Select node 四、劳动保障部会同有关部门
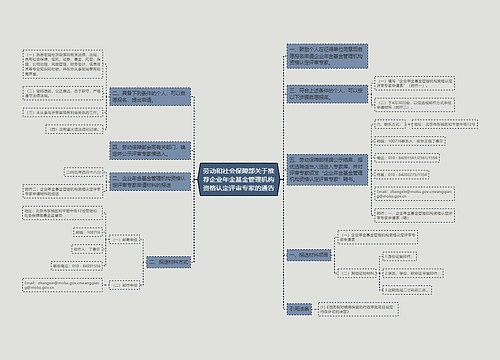 coord(150,151)
